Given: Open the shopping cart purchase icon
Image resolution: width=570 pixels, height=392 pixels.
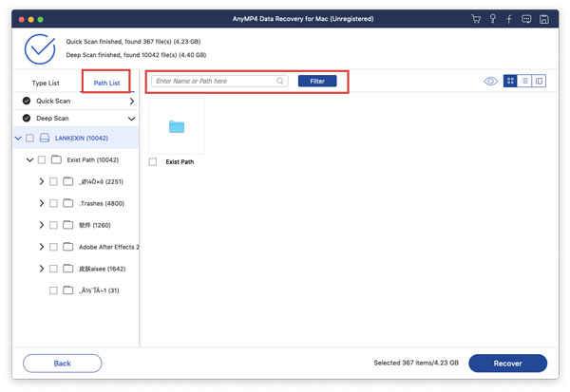Looking at the screenshot, I should (x=476, y=19).
